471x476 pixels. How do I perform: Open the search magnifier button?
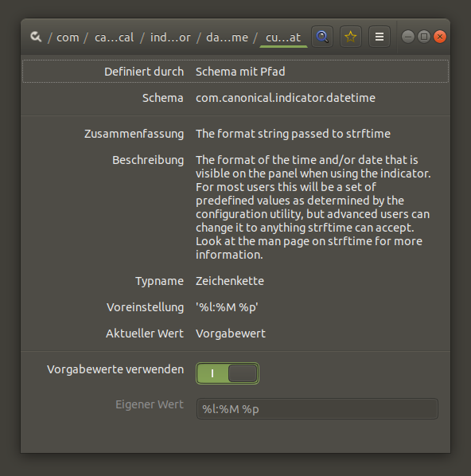pyautogui.click(x=322, y=37)
